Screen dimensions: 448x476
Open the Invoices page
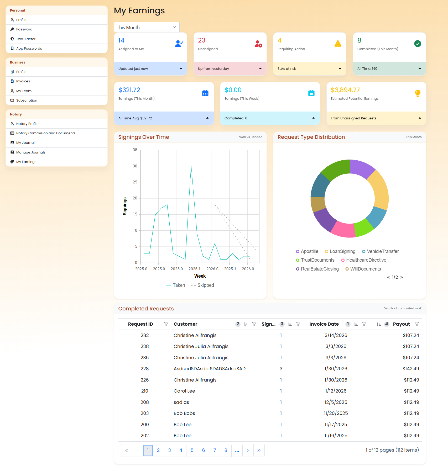56,81
